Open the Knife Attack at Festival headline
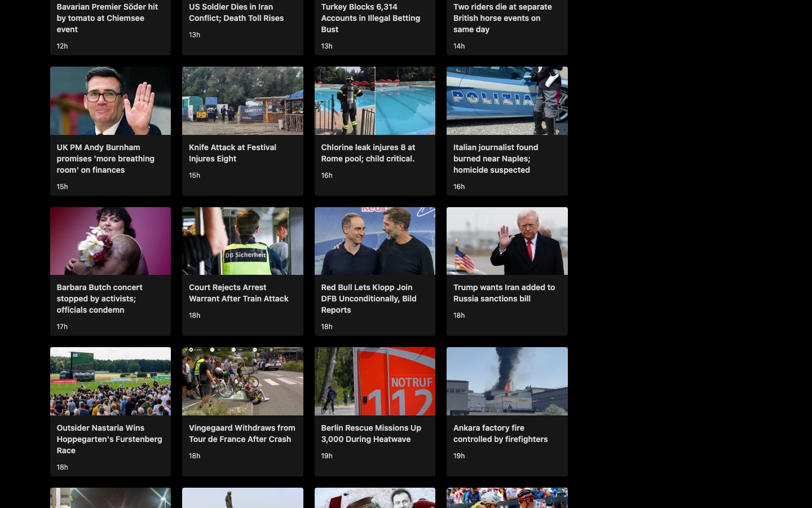This screenshot has height=508, width=812. (232, 153)
